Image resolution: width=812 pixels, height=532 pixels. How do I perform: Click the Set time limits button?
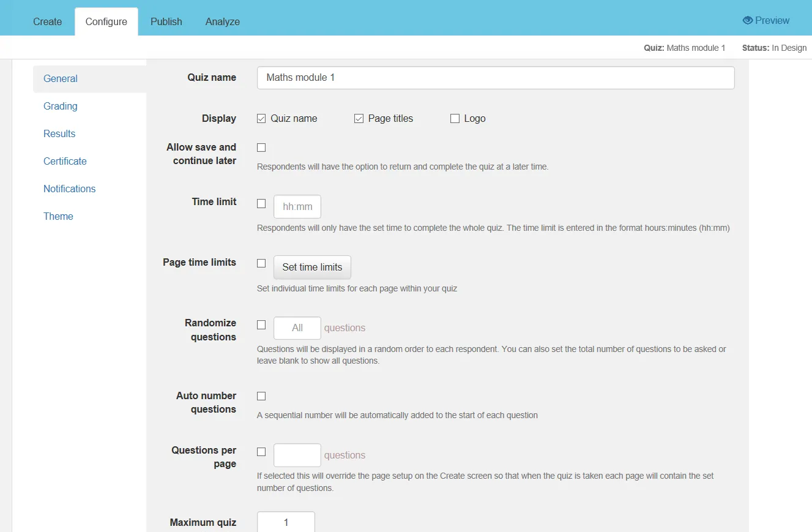[x=312, y=267]
